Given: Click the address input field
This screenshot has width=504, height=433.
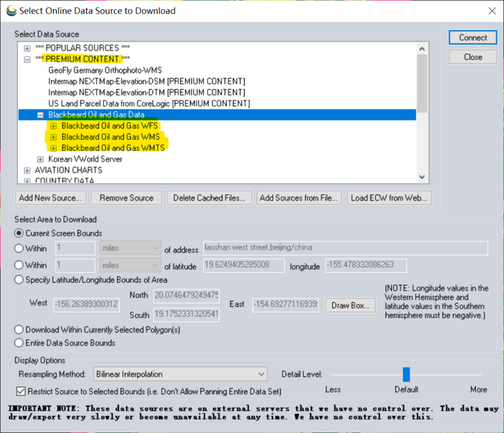Looking at the screenshot, I should click(345, 248).
